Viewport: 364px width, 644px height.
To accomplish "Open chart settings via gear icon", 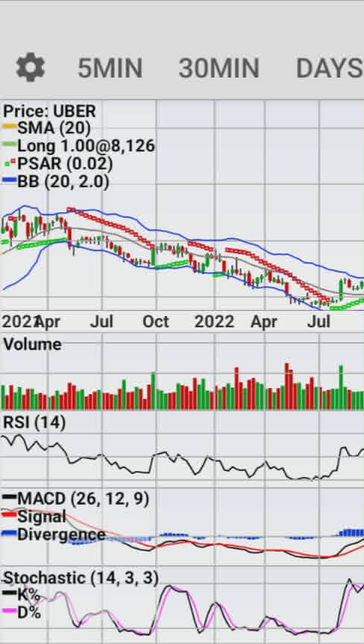I will (x=31, y=67).
